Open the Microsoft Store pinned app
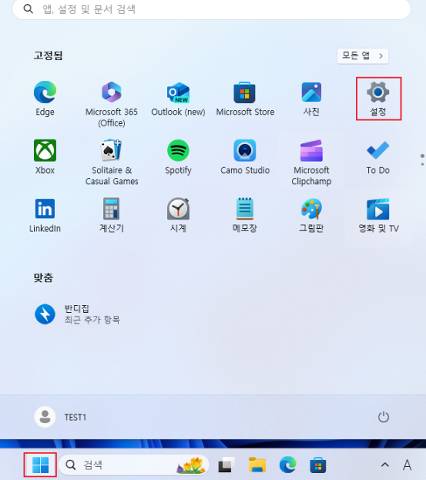 [x=245, y=99]
